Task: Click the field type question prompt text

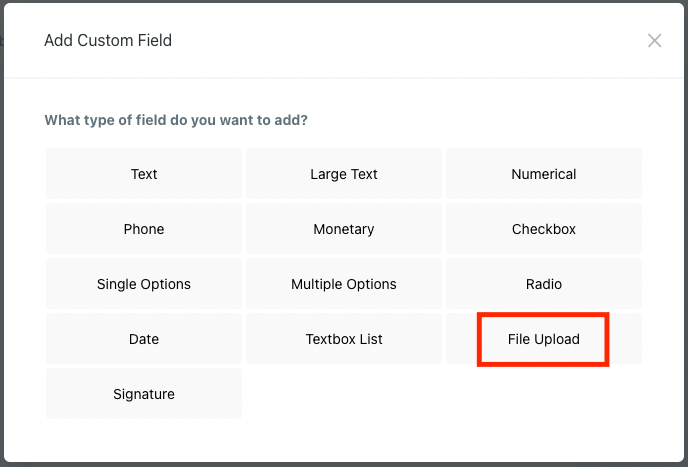Action: tap(176, 120)
